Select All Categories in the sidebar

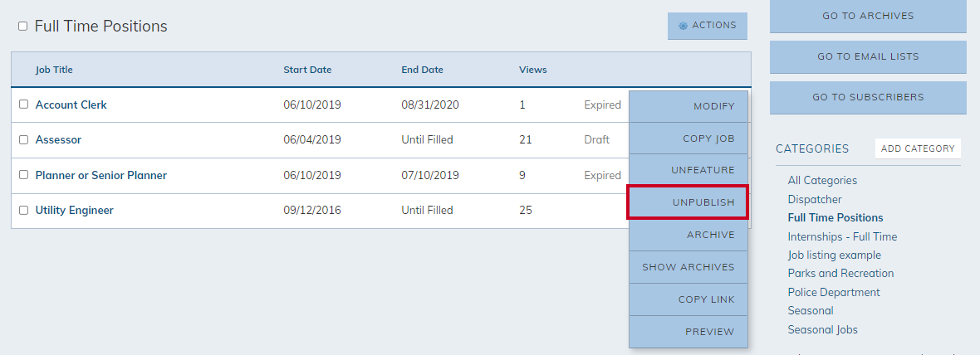point(822,180)
